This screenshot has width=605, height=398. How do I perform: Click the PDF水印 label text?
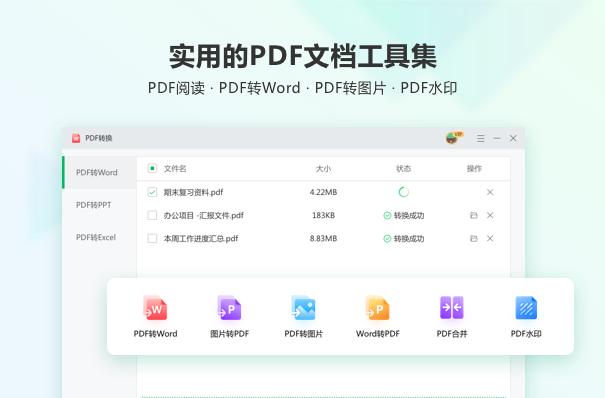(x=526, y=334)
